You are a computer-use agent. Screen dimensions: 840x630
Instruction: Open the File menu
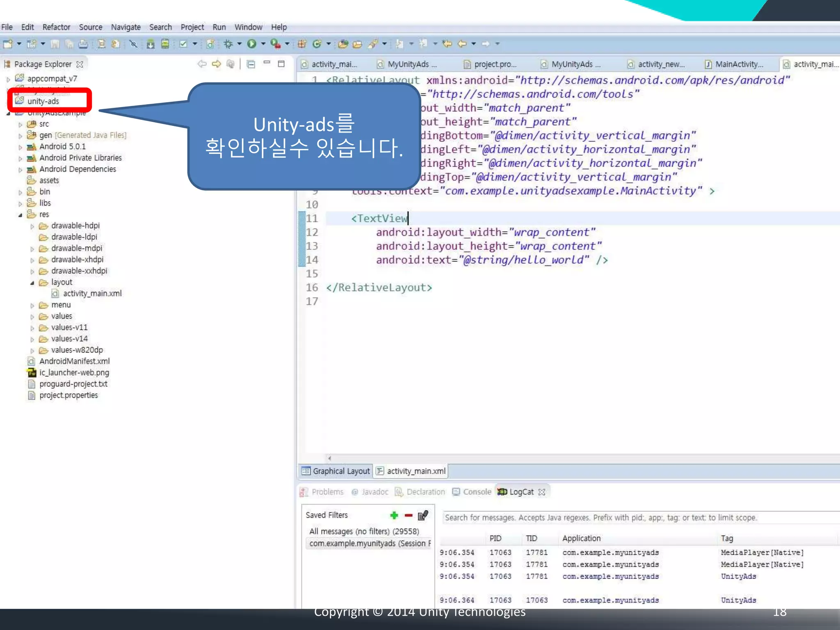7,27
